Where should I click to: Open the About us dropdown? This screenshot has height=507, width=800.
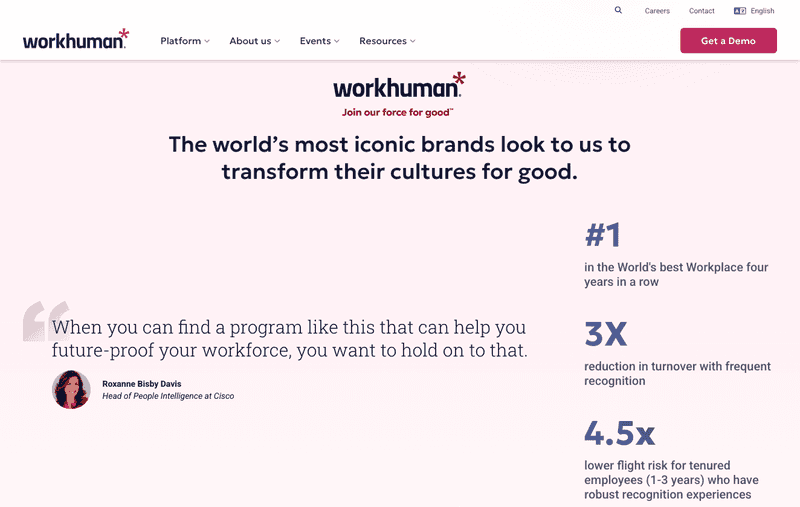coord(254,41)
